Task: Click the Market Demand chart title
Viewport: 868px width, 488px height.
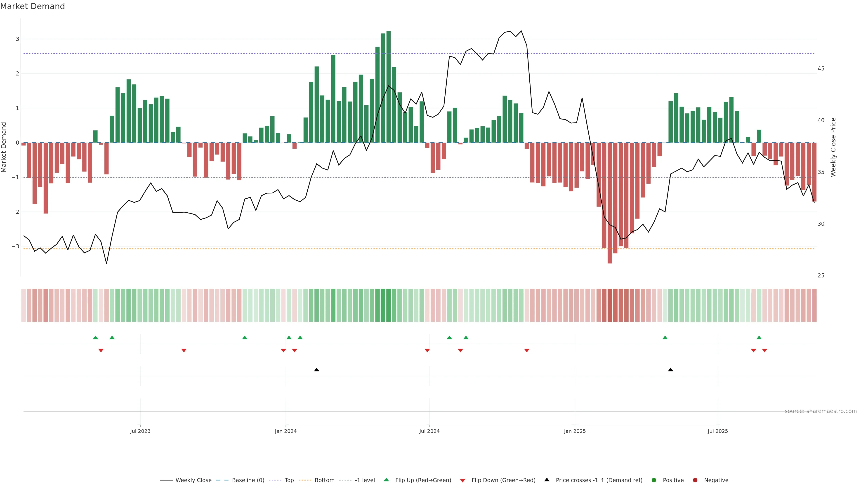Action: (x=32, y=6)
